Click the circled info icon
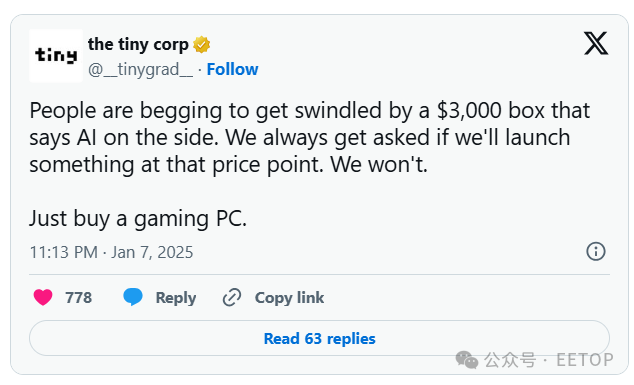634x385 pixels. [596, 252]
